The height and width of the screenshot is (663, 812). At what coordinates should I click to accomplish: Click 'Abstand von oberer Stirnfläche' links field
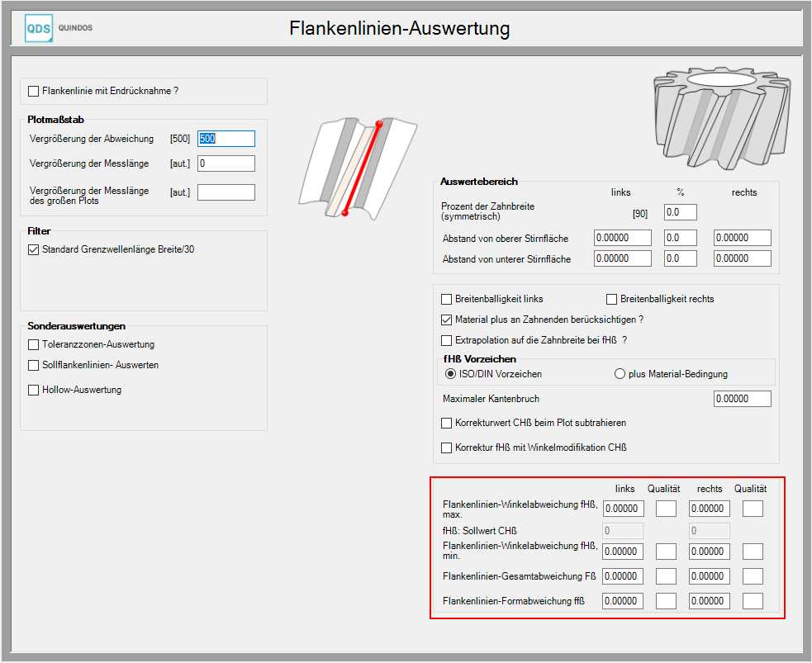[623, 238]
